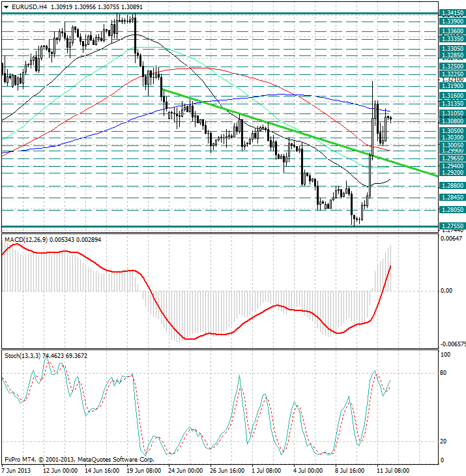466x476 pixels.
Task: Open the chart menu triangle beside EURUSD,H4
Action: pos(6,7)
